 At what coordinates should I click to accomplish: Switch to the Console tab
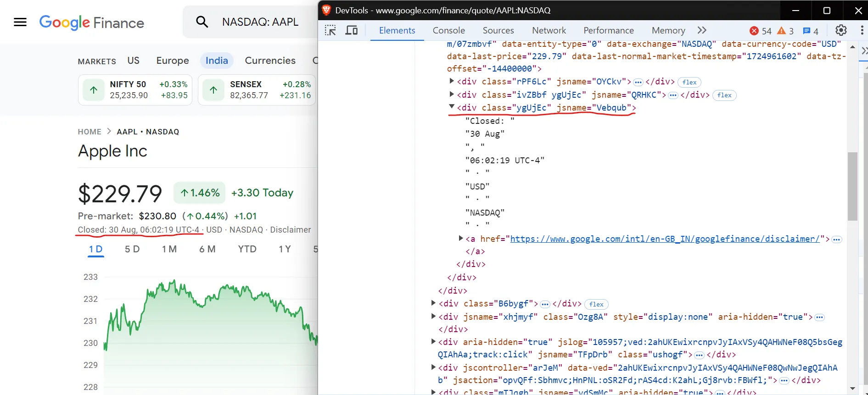point(448,30)
